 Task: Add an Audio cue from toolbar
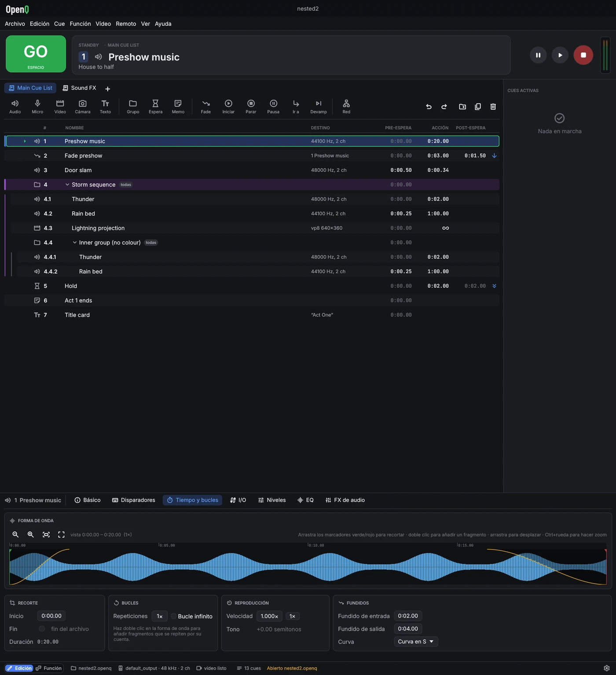[15, 106]
